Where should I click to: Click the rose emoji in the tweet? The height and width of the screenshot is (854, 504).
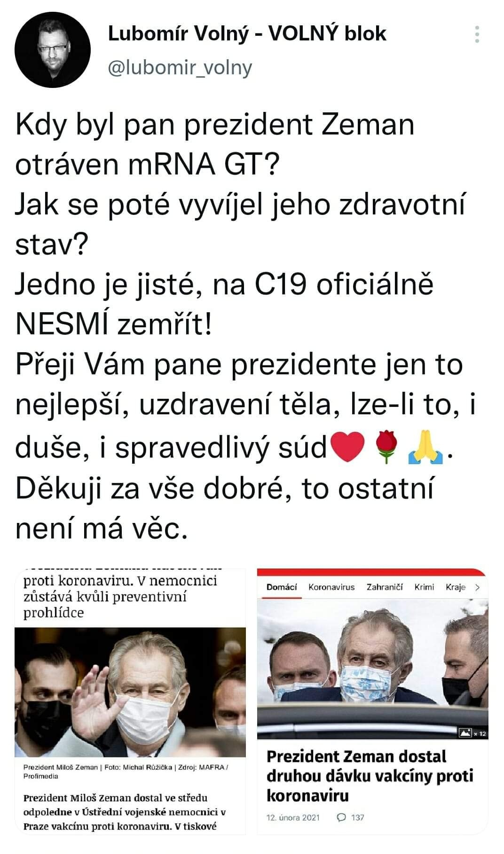[387, 447]
